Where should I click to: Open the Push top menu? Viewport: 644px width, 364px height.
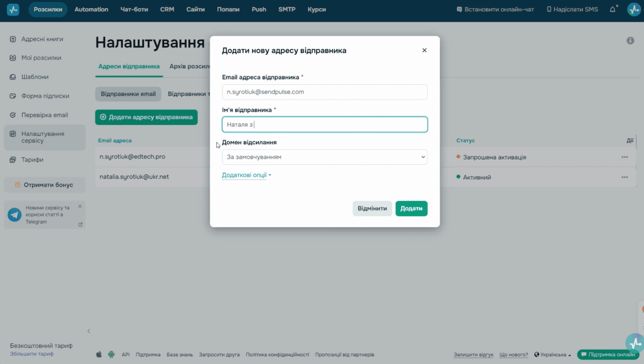(x=259, y=10)
